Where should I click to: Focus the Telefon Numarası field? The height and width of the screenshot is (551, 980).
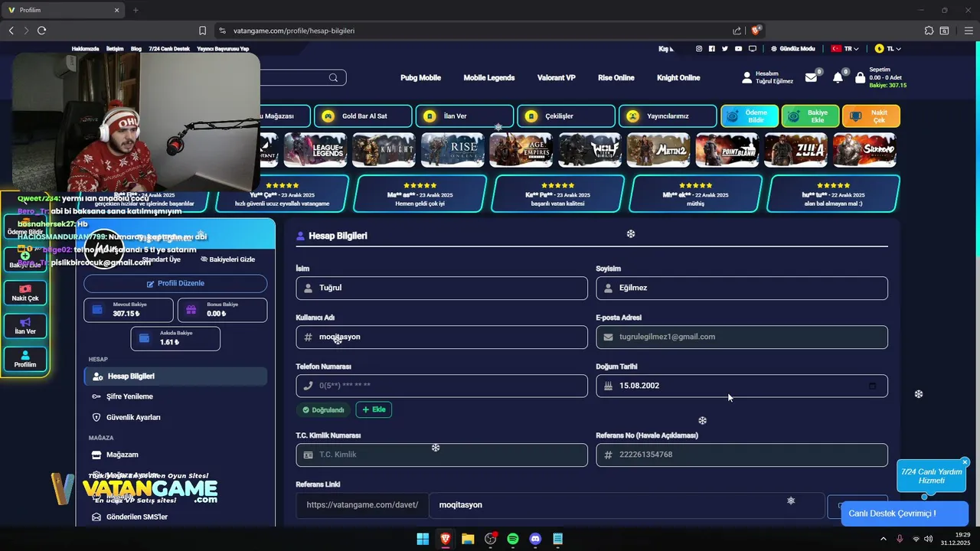(442, 386)
